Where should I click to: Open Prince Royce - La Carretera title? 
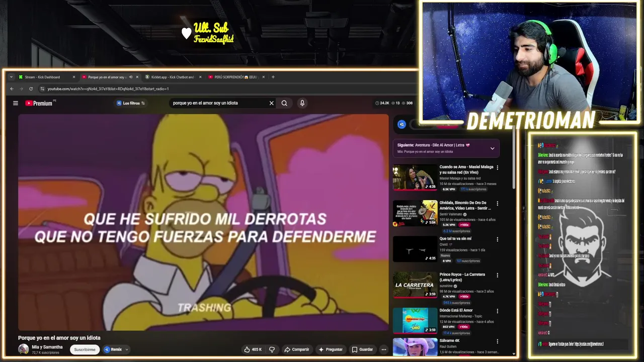(x=462, y=277)
